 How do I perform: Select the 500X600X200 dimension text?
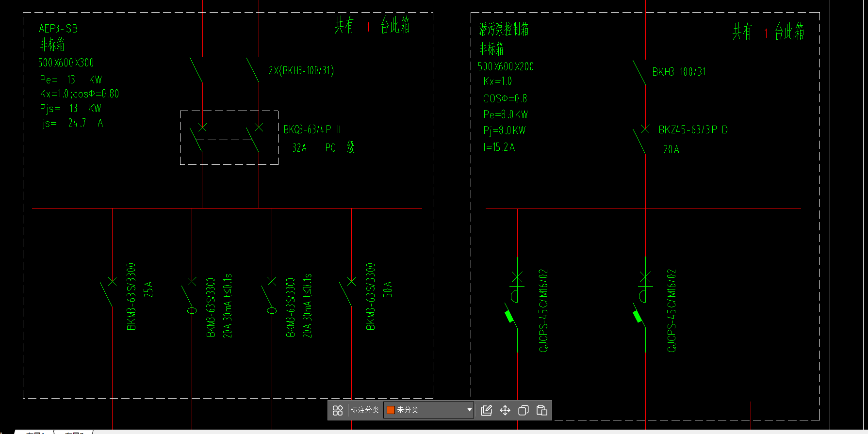(x=506, y=66)
